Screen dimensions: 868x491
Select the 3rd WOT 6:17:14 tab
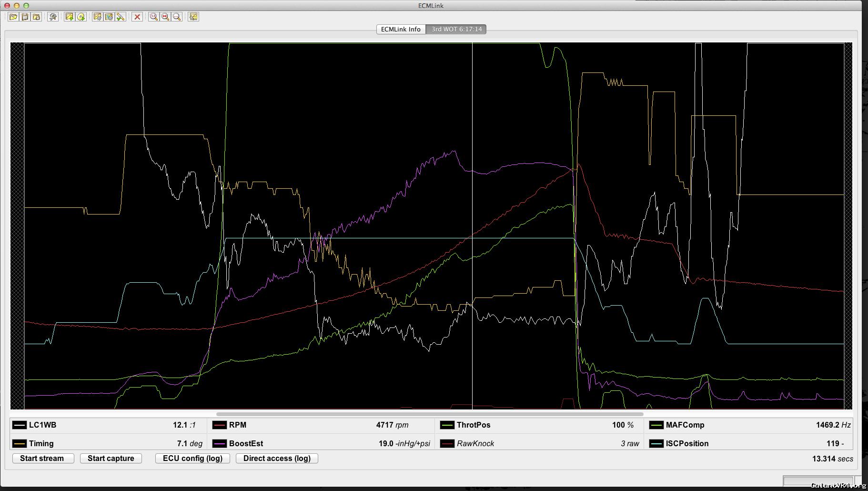pos(456,29)
